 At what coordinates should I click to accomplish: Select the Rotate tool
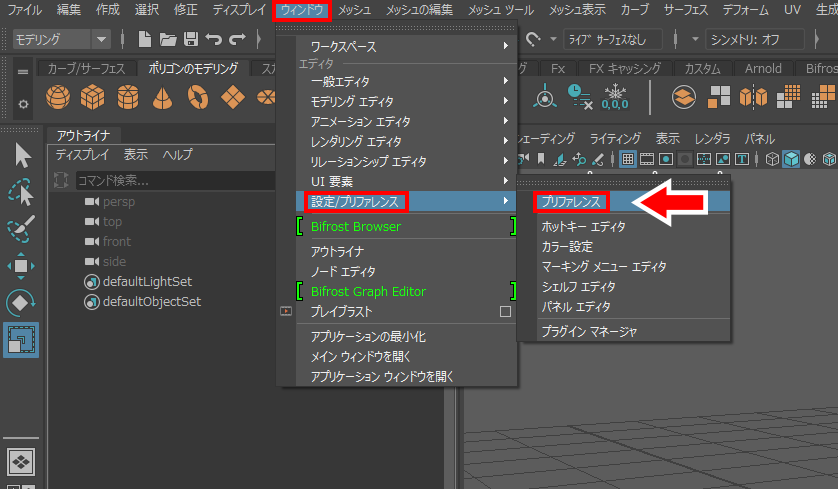22,302
